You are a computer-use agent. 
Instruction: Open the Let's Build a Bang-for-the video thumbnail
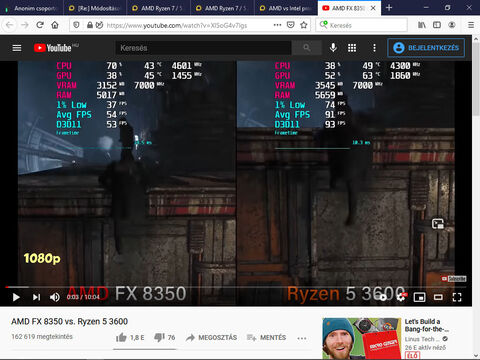click(362, 338)
